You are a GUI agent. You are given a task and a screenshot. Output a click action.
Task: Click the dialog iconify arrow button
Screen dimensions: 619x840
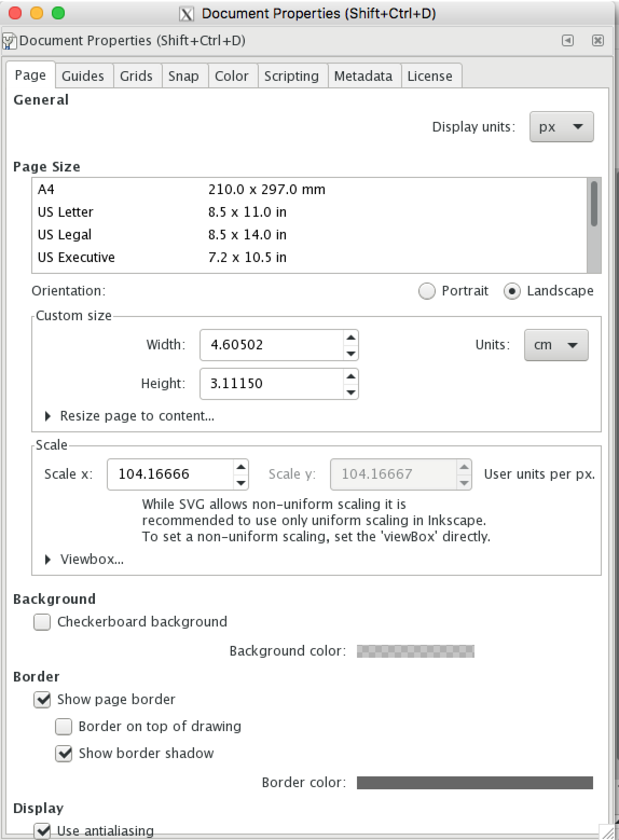568,40
